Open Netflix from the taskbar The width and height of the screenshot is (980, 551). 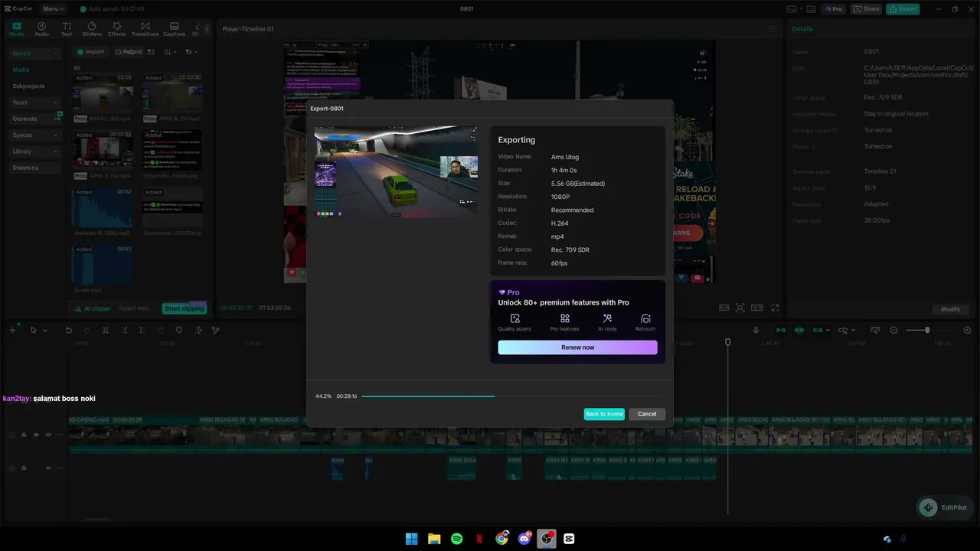pyautogui.click(x=479, y=539)
